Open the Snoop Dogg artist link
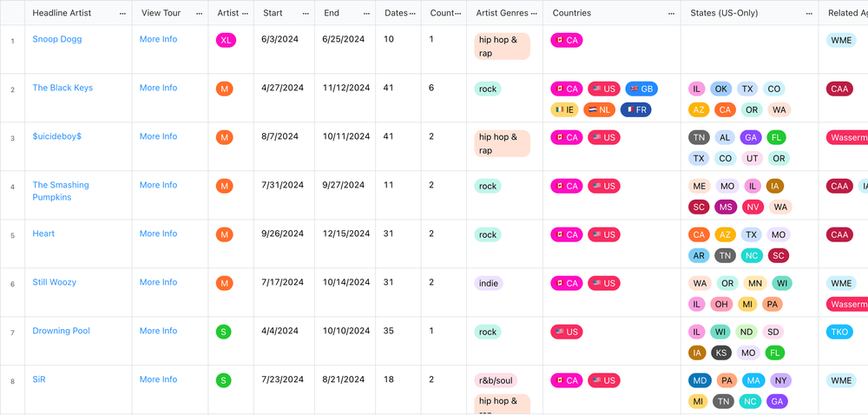Viewport: 868px width, 415px height. (x=57, y=39)
